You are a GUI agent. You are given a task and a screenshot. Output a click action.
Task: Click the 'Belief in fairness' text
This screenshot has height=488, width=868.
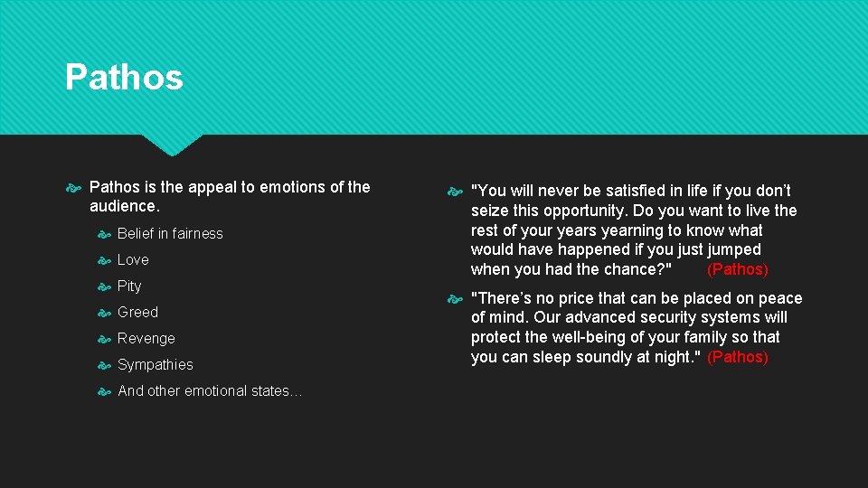coord(170,233)
